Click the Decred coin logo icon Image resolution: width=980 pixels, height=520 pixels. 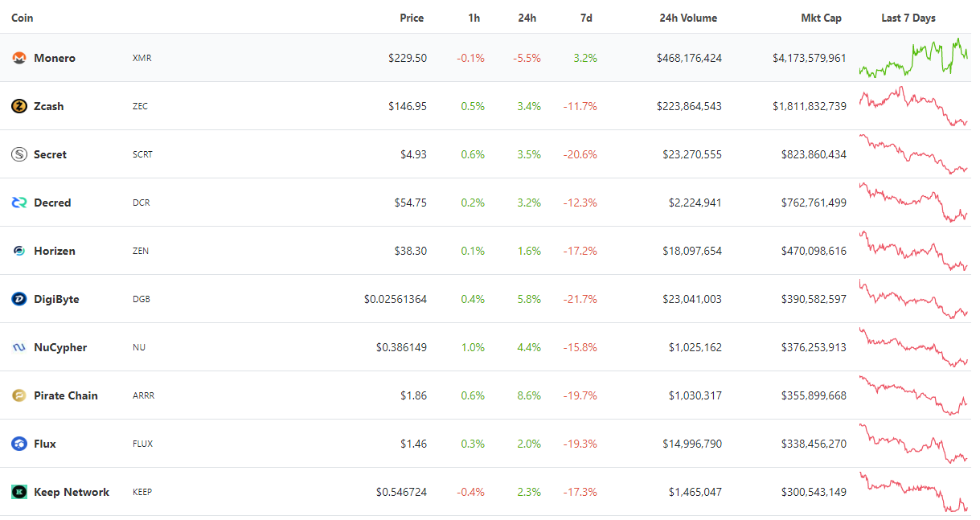coord(19,203)
